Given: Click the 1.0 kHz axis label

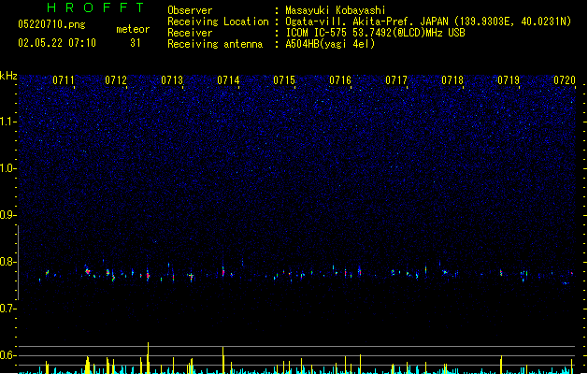Looking at the screenshot, I should [x=7, y=168].
